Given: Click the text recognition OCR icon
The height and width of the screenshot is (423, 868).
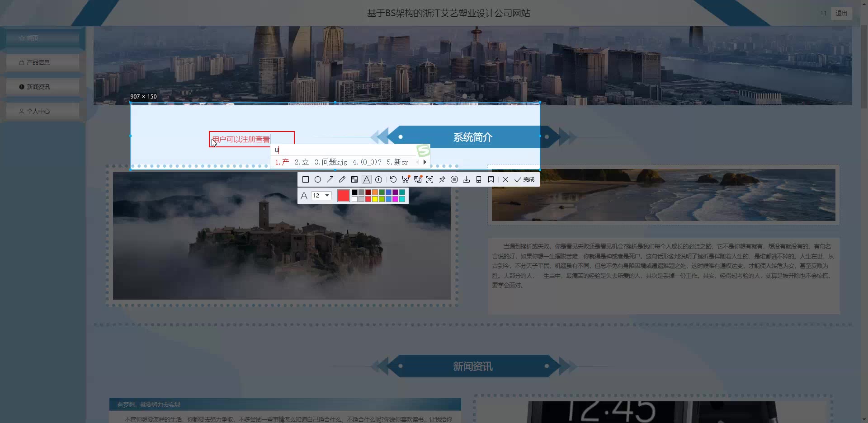Looking at the screenshot, I should click(430, 179).
